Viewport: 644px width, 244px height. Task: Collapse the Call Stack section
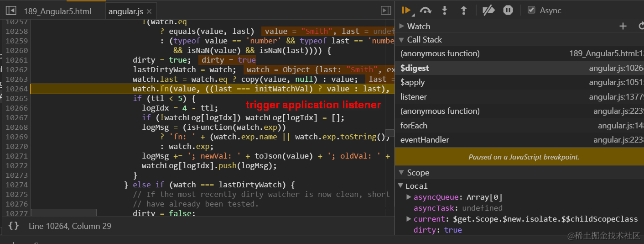coord(402,40)
